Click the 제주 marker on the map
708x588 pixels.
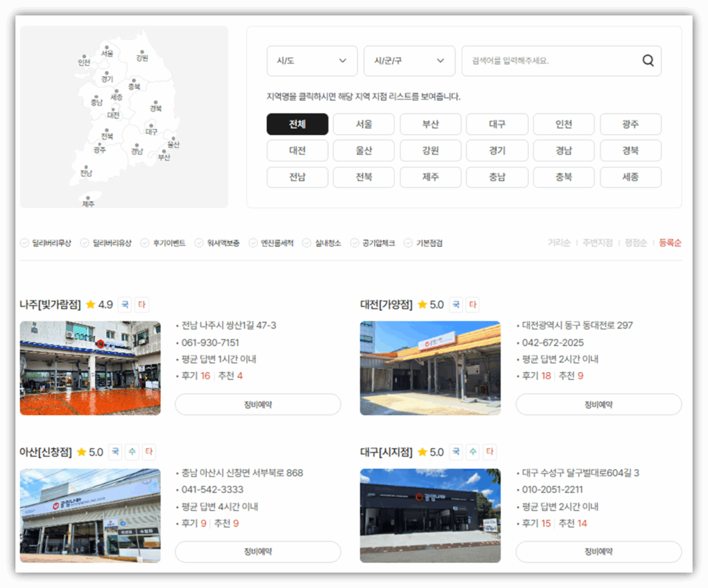click(88, 198)
